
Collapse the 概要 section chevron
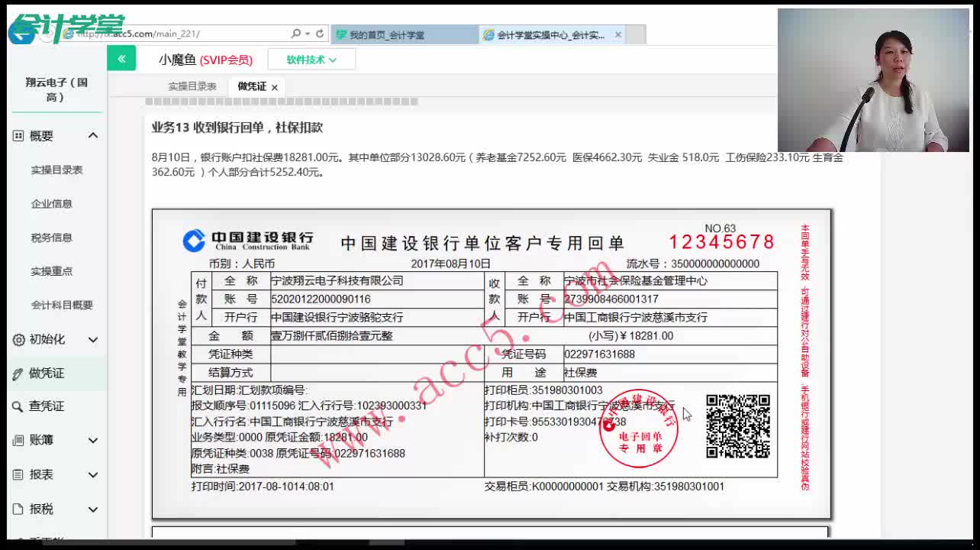[92, 135]
